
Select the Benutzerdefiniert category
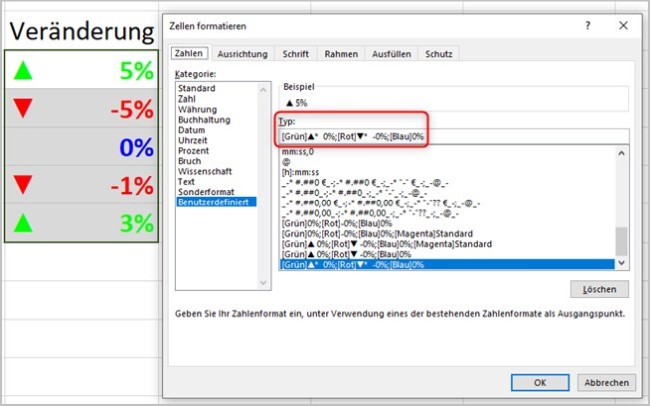click(216, 202)
